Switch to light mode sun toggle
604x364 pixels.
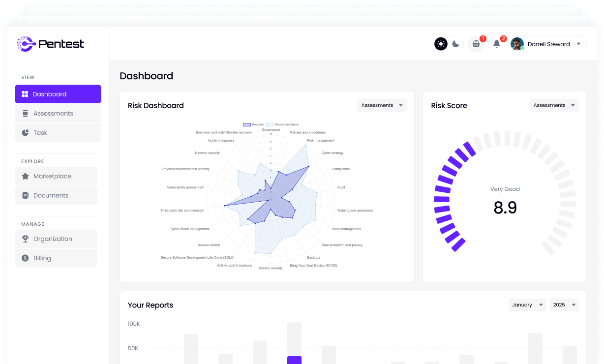point(441,44)
